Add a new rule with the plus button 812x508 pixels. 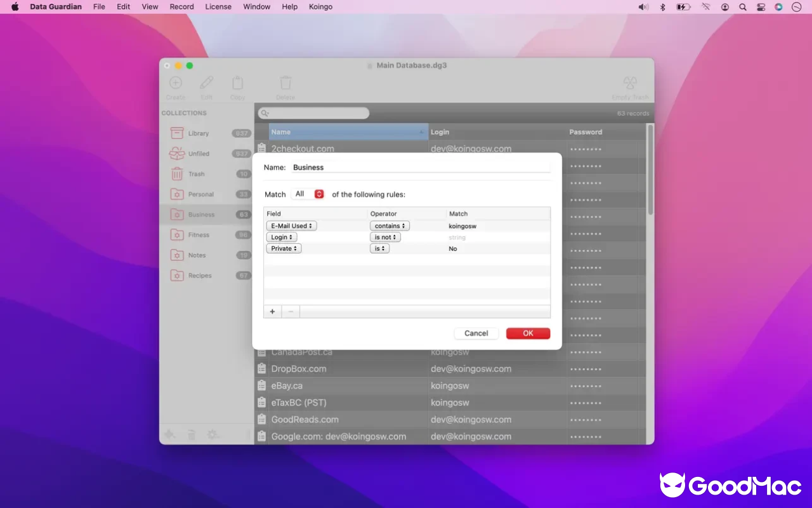click(x=272, y=311)
